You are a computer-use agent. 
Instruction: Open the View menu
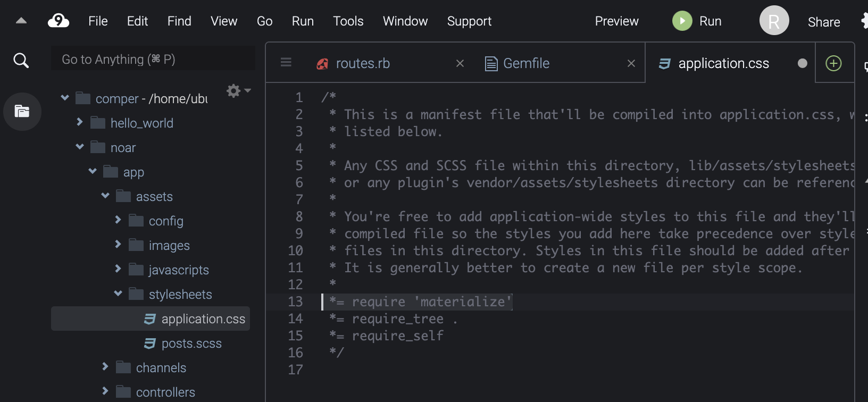point(224,21)
